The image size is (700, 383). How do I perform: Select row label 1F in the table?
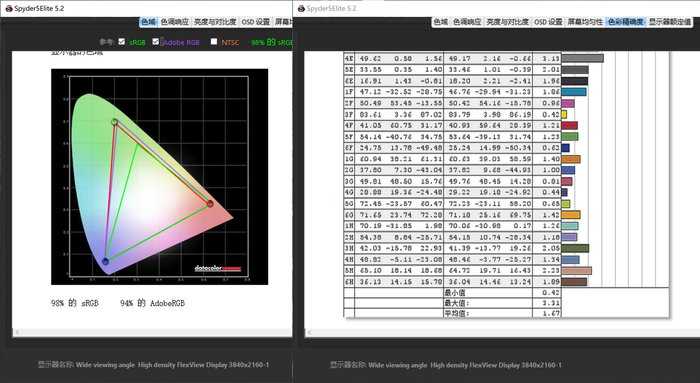pos(349,92)
